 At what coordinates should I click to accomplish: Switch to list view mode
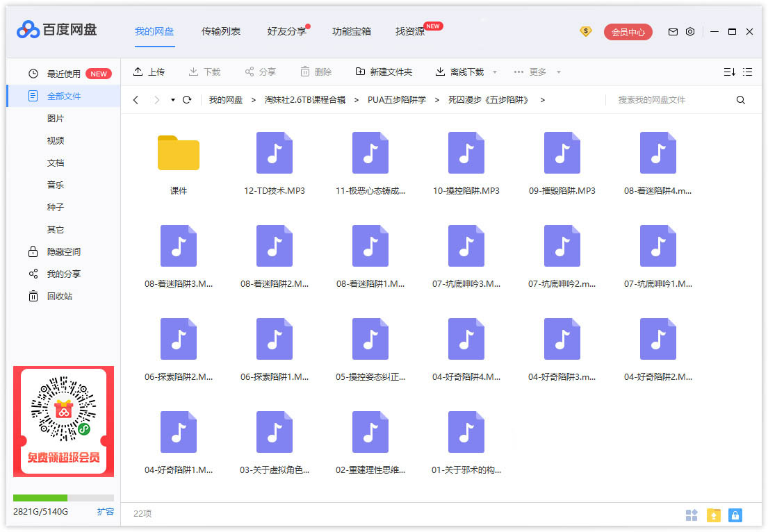tap(748, 72)
